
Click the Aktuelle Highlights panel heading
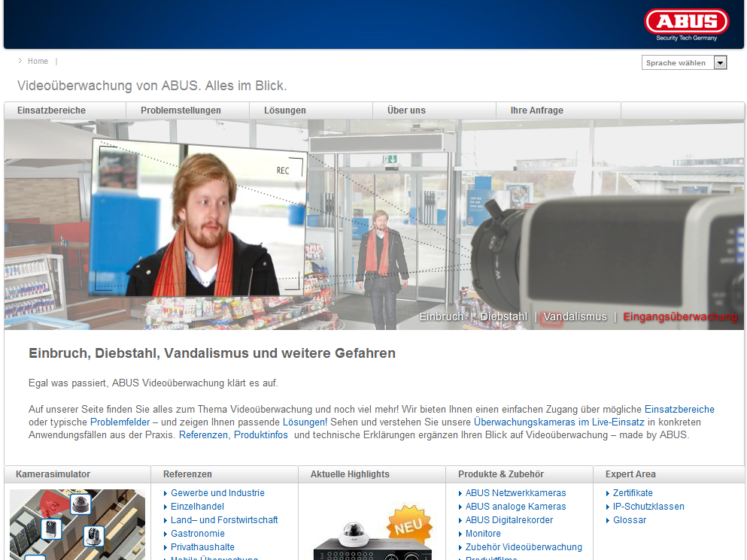(x=350, y=474)
